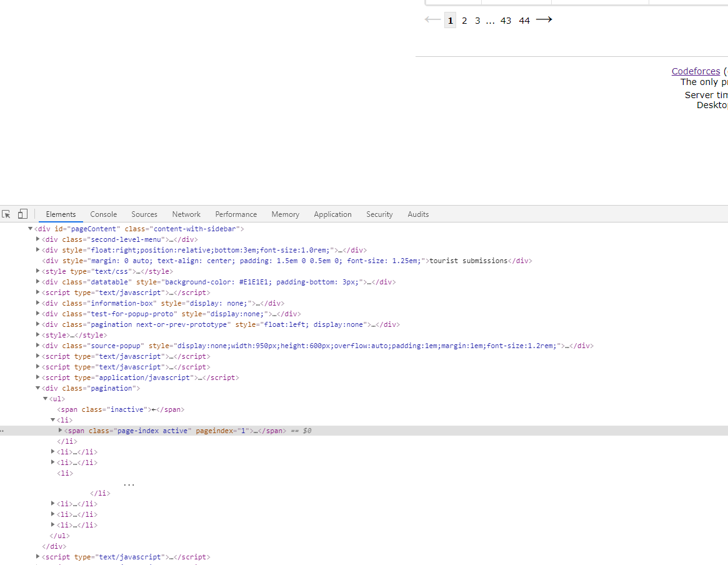Collapse the pageContent div node
The width and height of the screenshot is (728, 565).
click(x=30, y=228)
